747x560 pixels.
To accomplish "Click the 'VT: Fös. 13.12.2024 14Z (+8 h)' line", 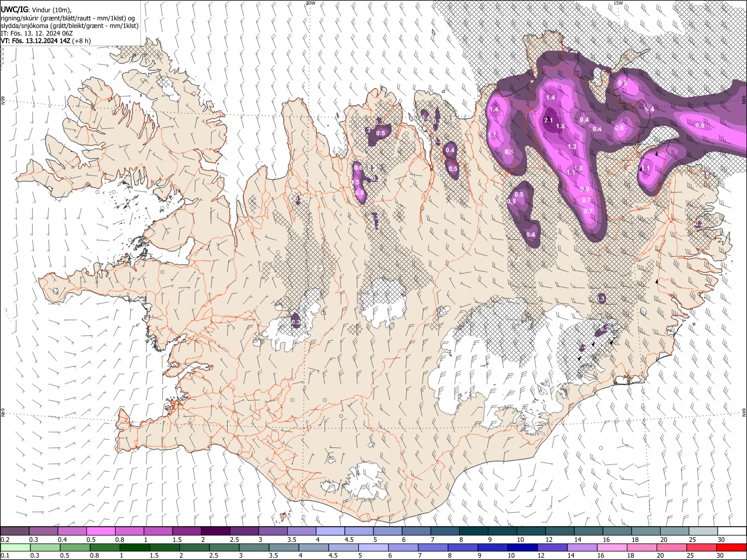I will (x=46, y=41).
